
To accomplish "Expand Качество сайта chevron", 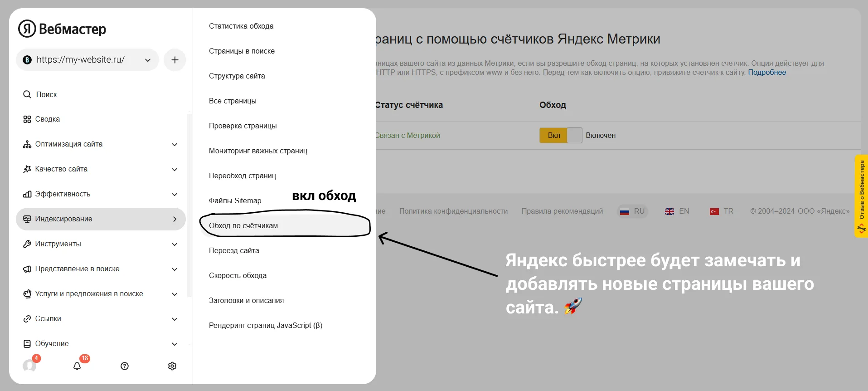I will click(x=175, y=169).
